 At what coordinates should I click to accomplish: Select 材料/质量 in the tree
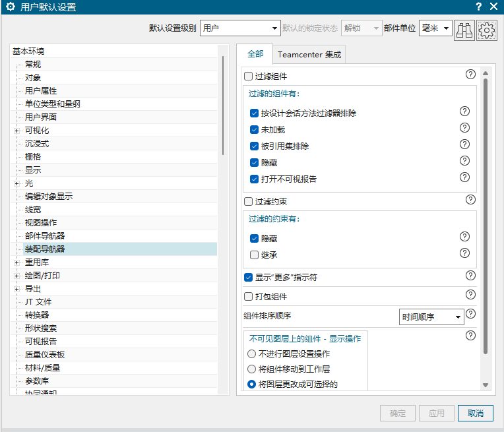[x=43, y=368]
